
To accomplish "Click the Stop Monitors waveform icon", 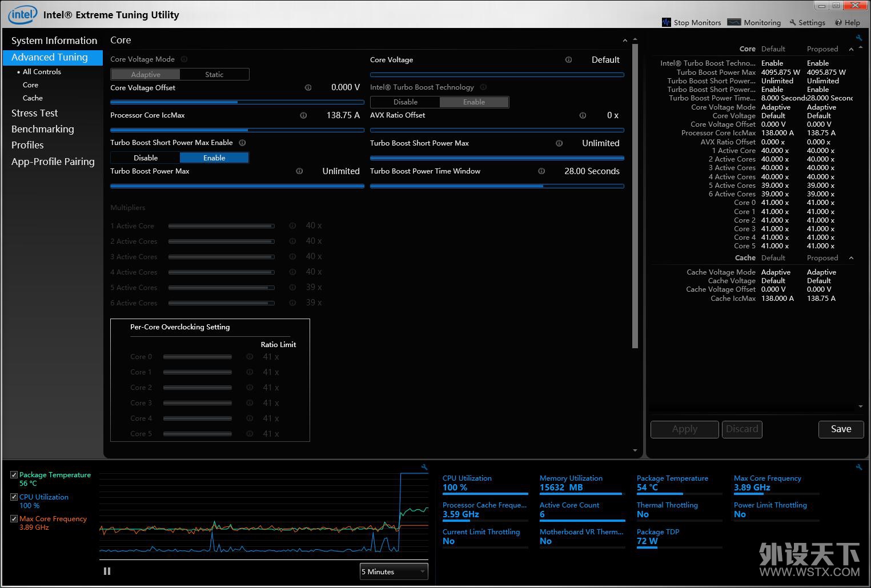I will click(667, 22).
